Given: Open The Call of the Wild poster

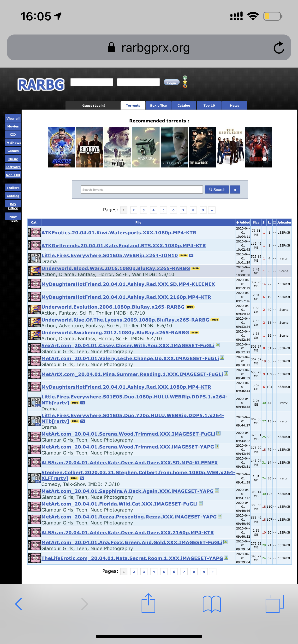Looking at the screenshot, I should [x=117, y=147].
